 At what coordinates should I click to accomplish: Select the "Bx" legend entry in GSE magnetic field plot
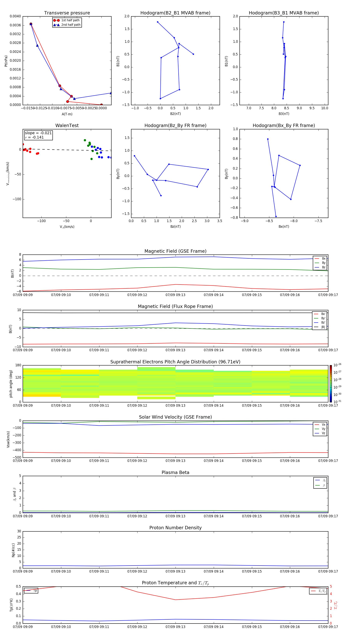320,259
